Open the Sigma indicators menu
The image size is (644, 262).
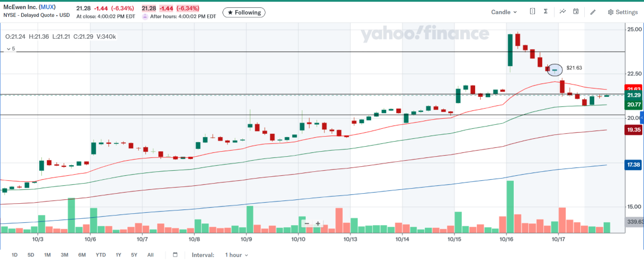[x=546, y=12]
